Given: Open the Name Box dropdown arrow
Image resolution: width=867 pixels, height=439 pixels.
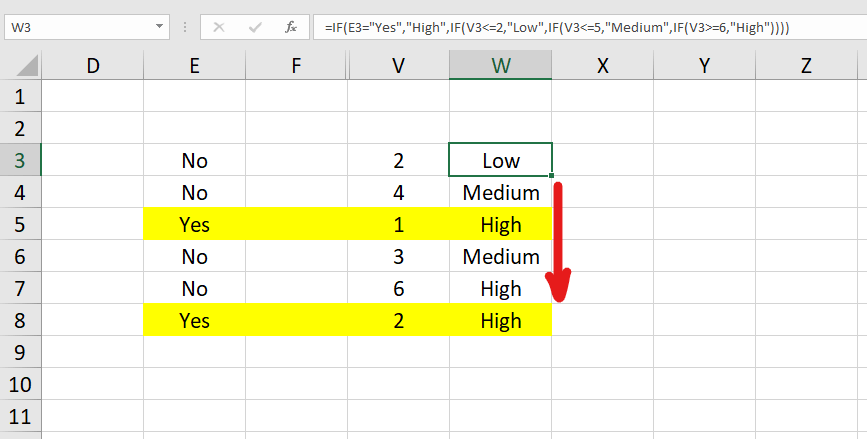Looking at the screenshot, I should 159,27.
